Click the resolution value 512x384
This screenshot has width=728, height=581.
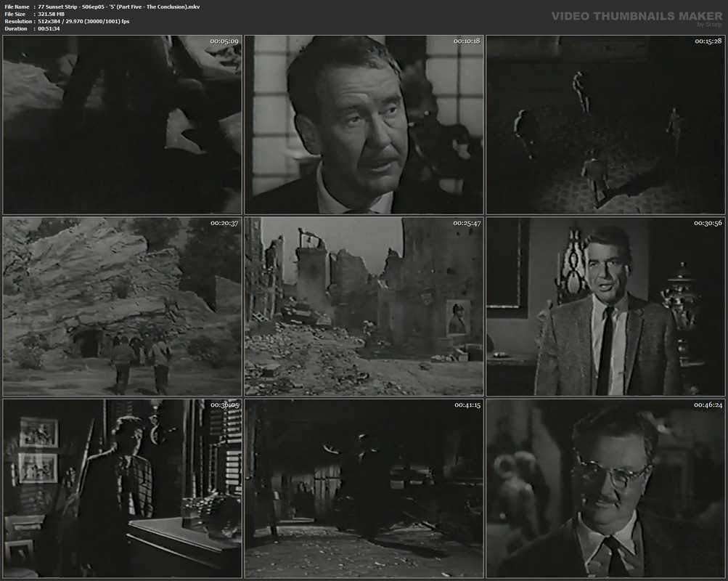[51, 21]
